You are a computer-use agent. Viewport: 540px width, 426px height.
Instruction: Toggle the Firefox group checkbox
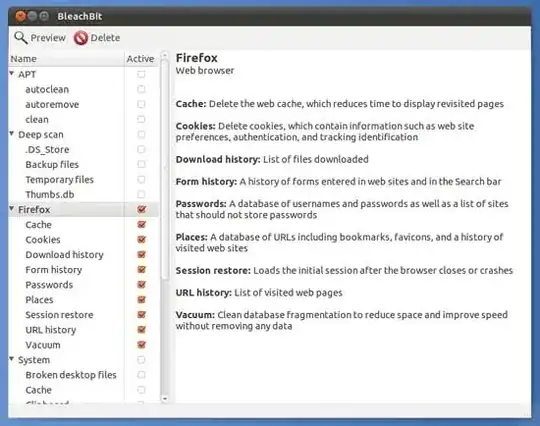click(x=141, y=209)
